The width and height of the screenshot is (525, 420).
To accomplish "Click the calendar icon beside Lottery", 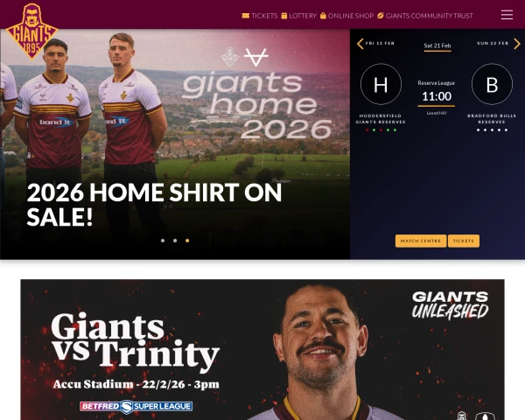I will click(283, 16).
